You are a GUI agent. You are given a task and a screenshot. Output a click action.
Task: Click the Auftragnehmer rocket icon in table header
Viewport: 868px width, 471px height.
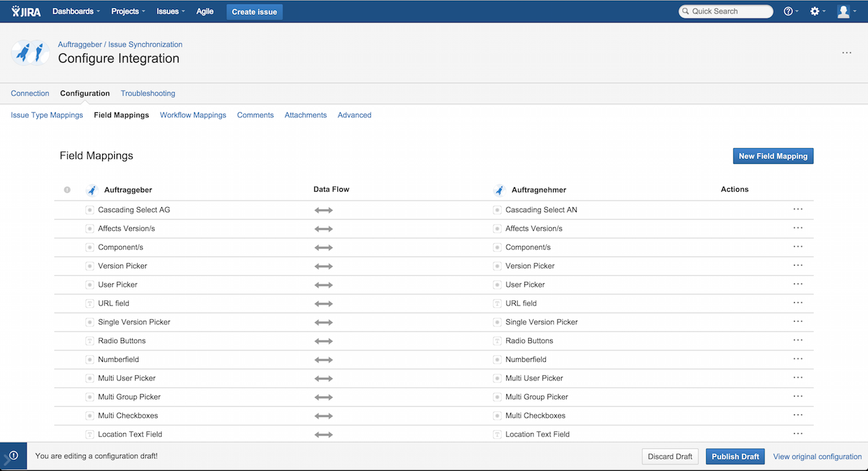click(500, 190)
